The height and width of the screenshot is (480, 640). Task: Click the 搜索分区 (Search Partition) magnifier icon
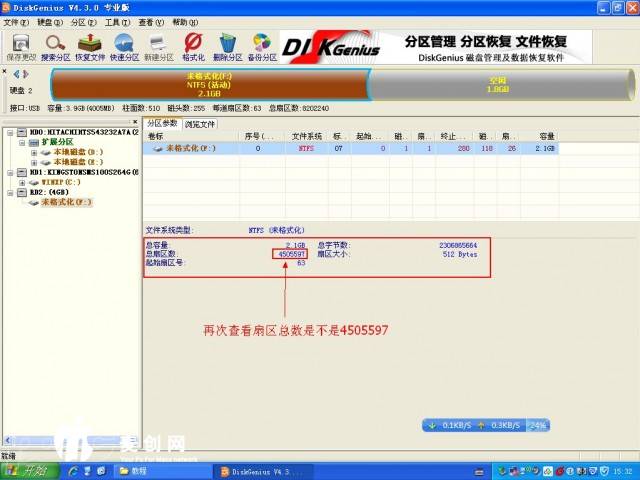[55, 44]
